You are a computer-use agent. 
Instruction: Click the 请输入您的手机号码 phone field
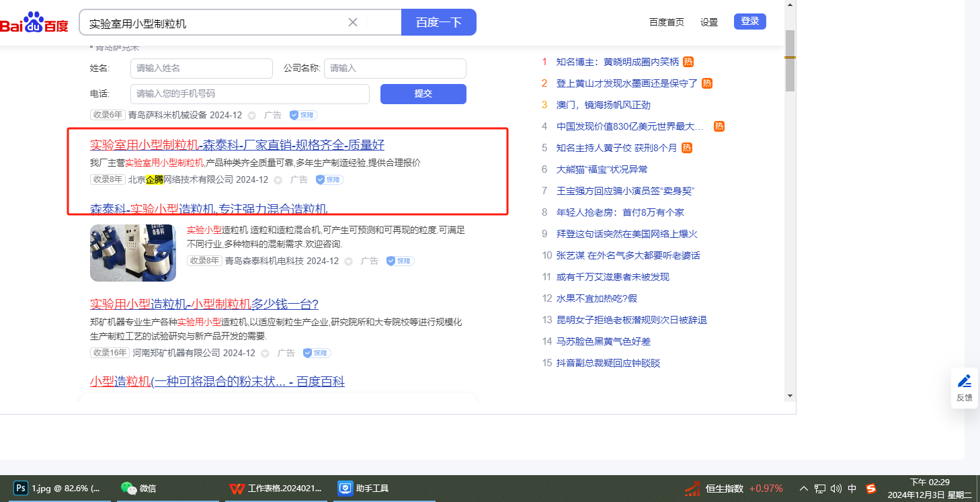[249, 94]
